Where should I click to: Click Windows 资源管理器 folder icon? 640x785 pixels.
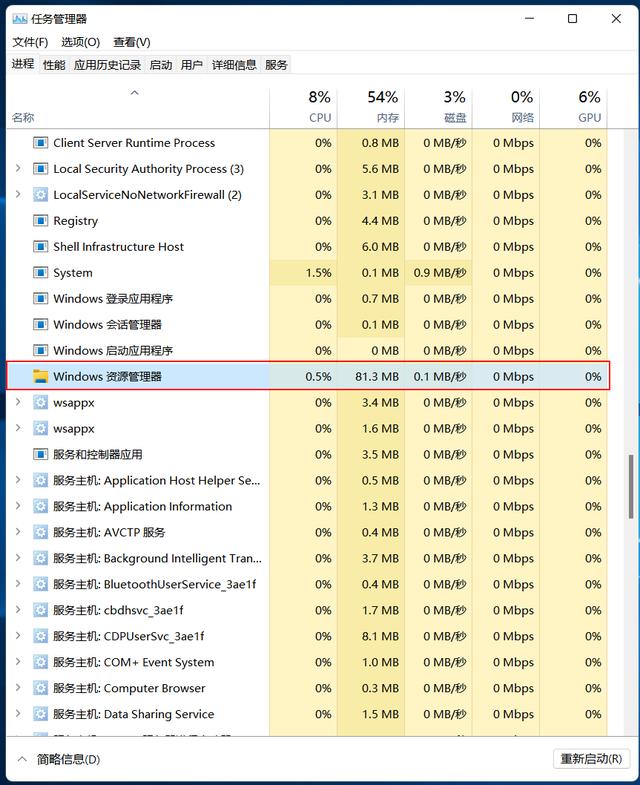(40, 376)
